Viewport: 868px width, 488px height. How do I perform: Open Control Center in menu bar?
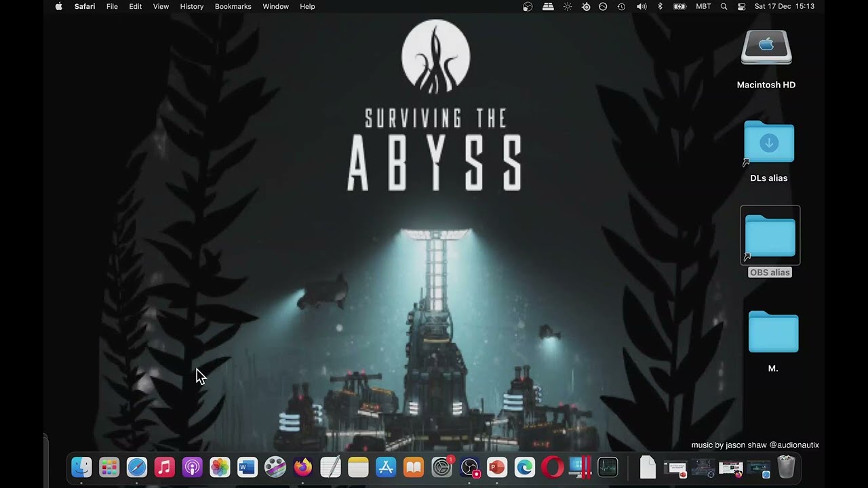coord(741,6)
